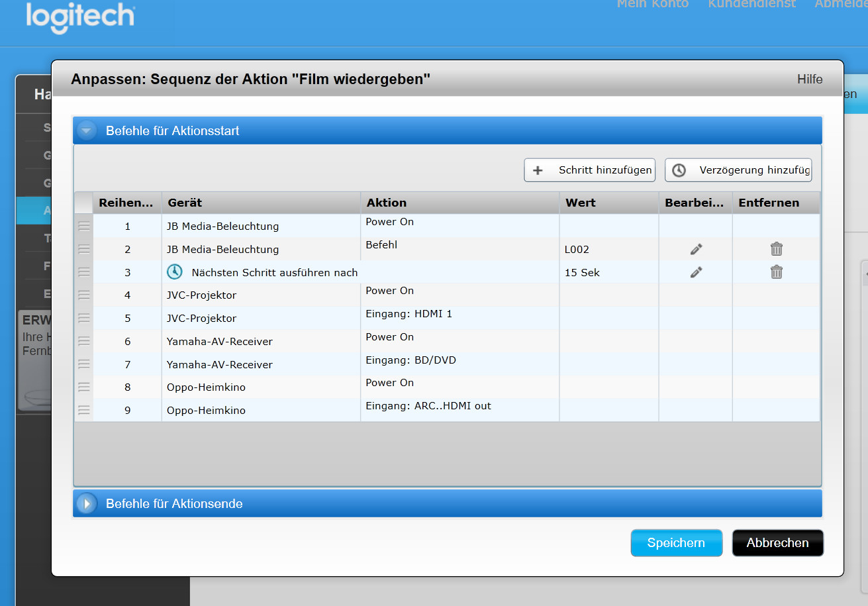Click drag handle of step 9 Oppo-Heimkino

(x=84, y=410)
